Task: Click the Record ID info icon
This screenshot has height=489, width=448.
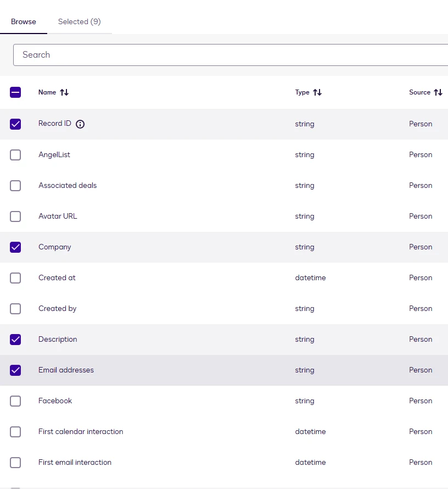Action: (x=80, y=124)
